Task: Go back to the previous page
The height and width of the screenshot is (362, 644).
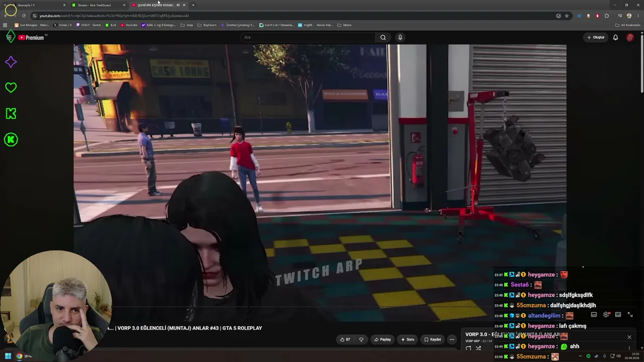Action: point(6,16)
